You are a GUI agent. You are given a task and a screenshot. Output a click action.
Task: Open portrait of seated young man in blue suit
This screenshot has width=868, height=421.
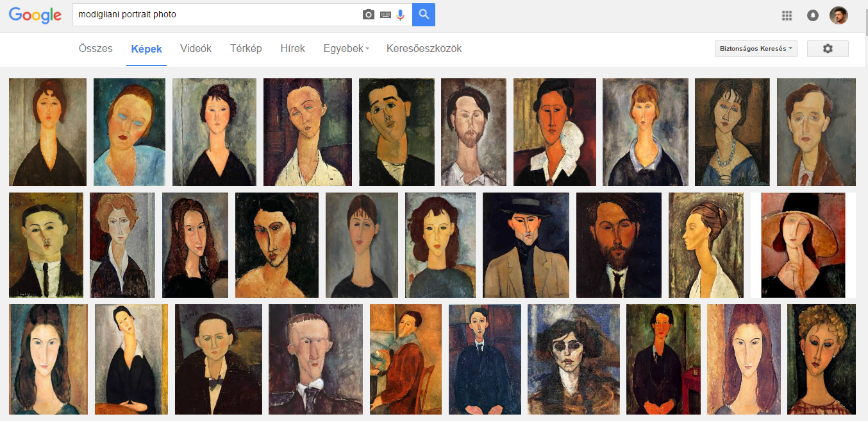(x=485, y=359)
